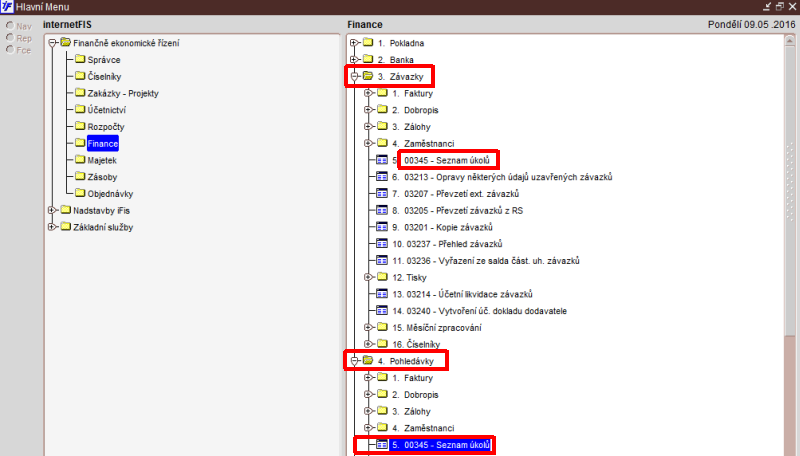Click the Zásoby folder icon
This screenshot has height=456, width=800.
(80, 176)
